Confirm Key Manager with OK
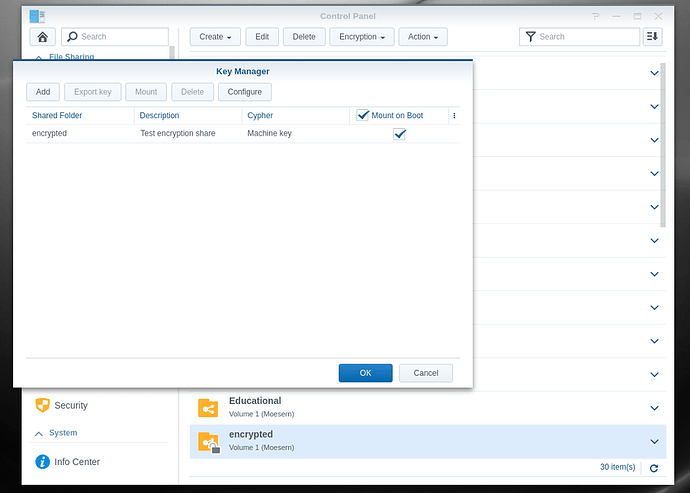690x493 pixels. [x=365, y=373]
